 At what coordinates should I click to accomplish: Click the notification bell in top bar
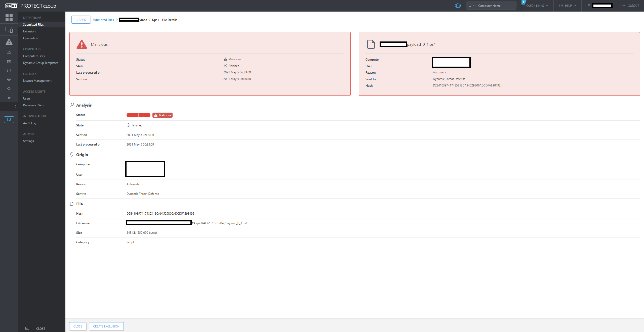coord(458,6)
